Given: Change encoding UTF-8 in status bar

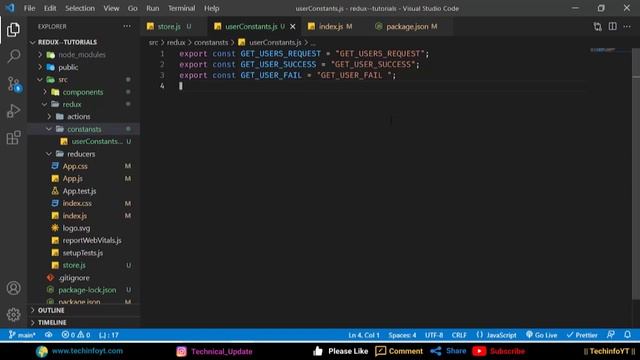Looking at the screenshot, I should click(x=433, y=335).
